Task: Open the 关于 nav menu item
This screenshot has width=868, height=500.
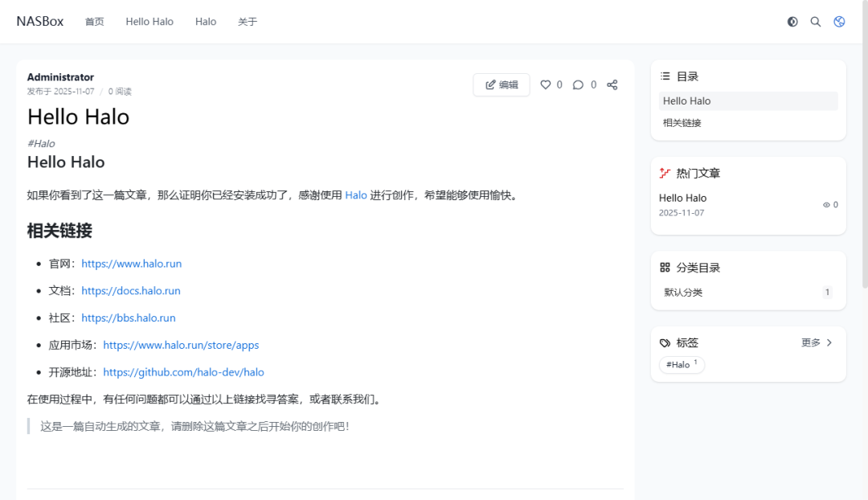Action: pos(248,22)
